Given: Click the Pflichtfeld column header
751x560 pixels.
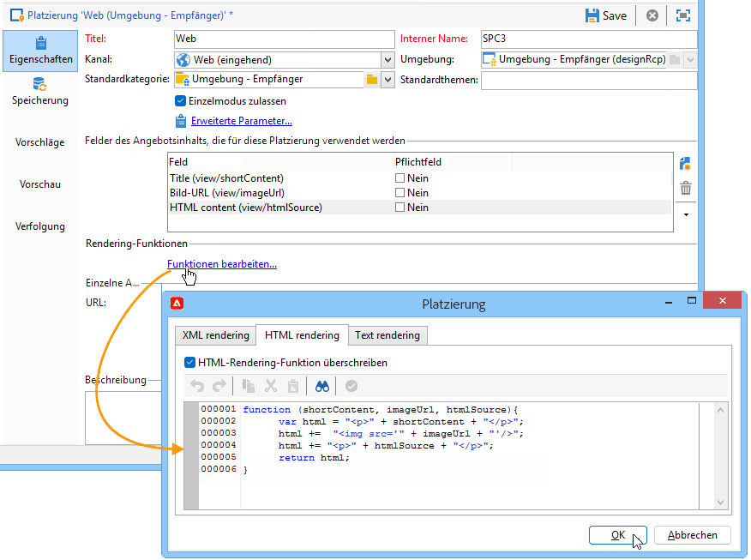Looking at the screenshot, I should pos(453,162).
